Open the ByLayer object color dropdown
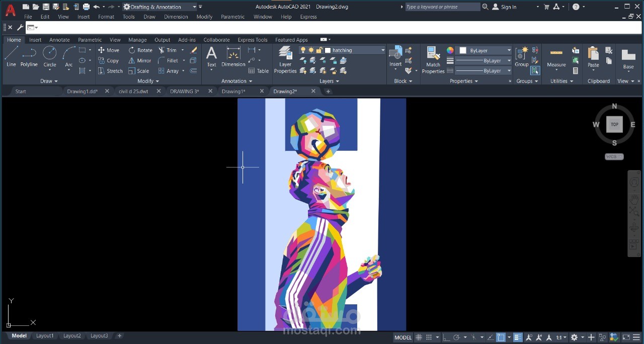 (509, 50)
